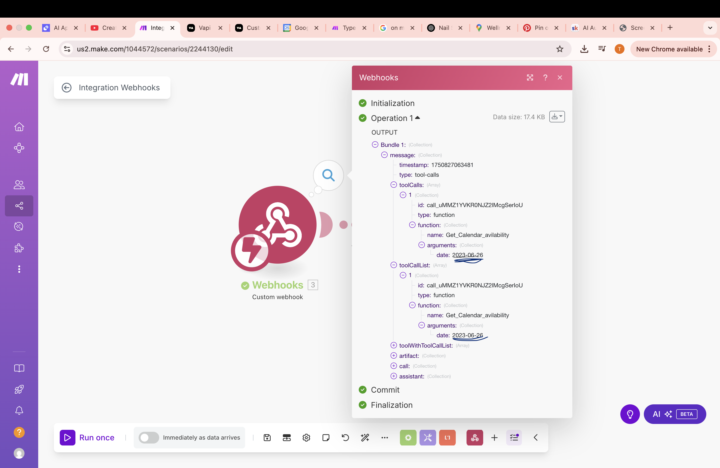
Task: Open the AI BETA assistant button
Action: [x=675, y=414]
